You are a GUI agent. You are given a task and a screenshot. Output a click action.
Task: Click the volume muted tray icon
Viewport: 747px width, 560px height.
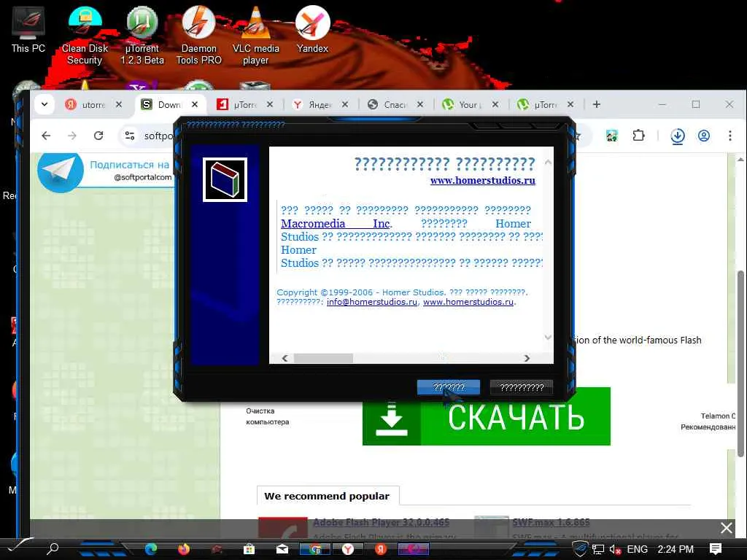click(x=614, y=550)
